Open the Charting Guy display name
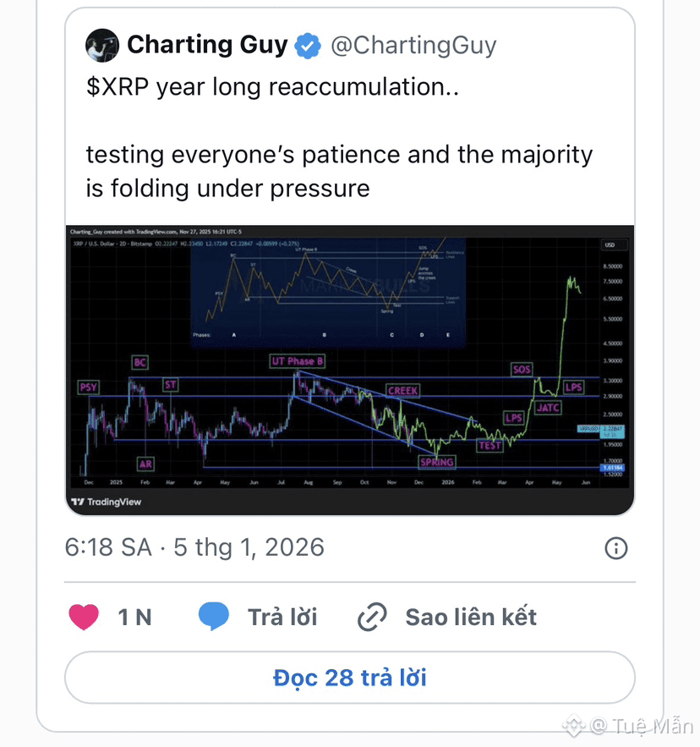Viewport: 700px width, 747px height. [x=207, y=45]
